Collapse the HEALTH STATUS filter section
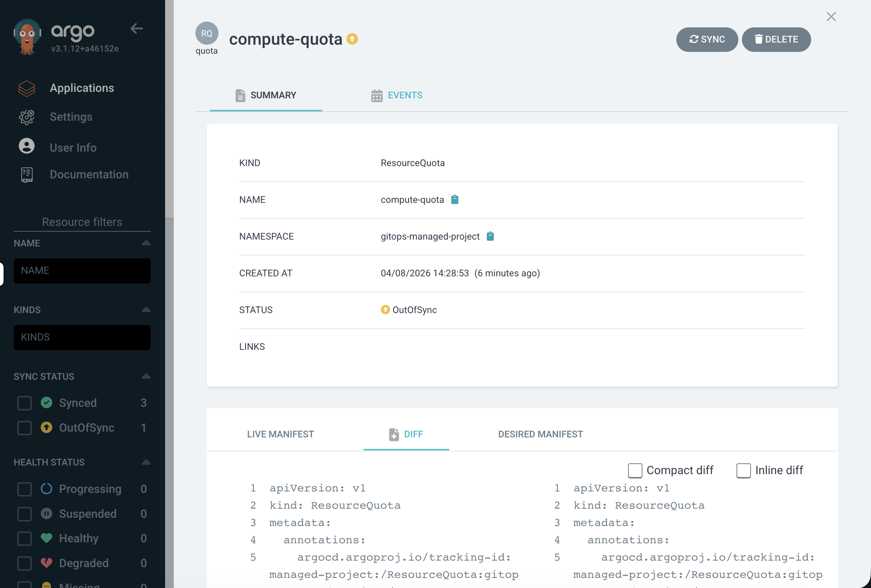The height and width of the screenshot is (588, 871). point(146,462)
